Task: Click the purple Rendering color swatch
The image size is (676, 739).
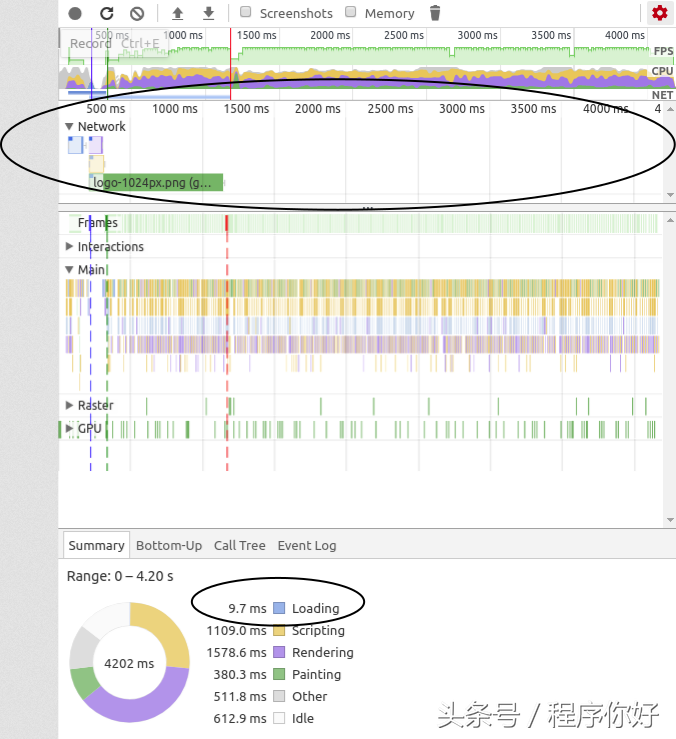Action: coord(279,652)
